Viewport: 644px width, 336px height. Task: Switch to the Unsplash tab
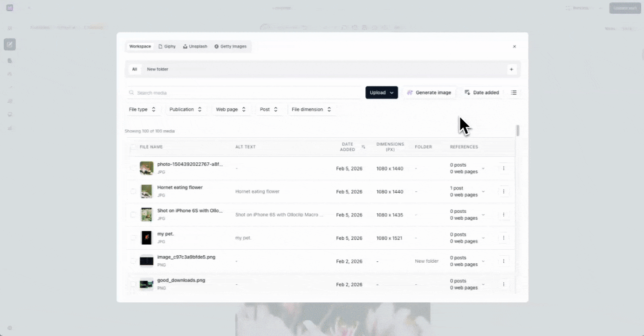click(195, 46)
